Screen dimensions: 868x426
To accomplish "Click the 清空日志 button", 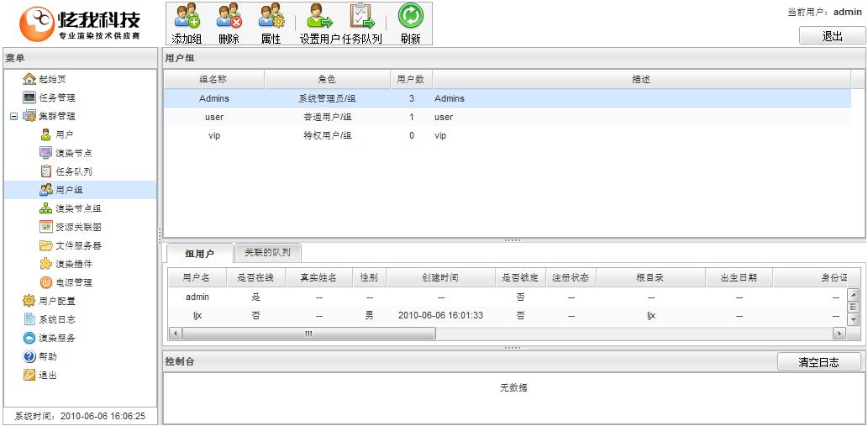I will [818, 362].
